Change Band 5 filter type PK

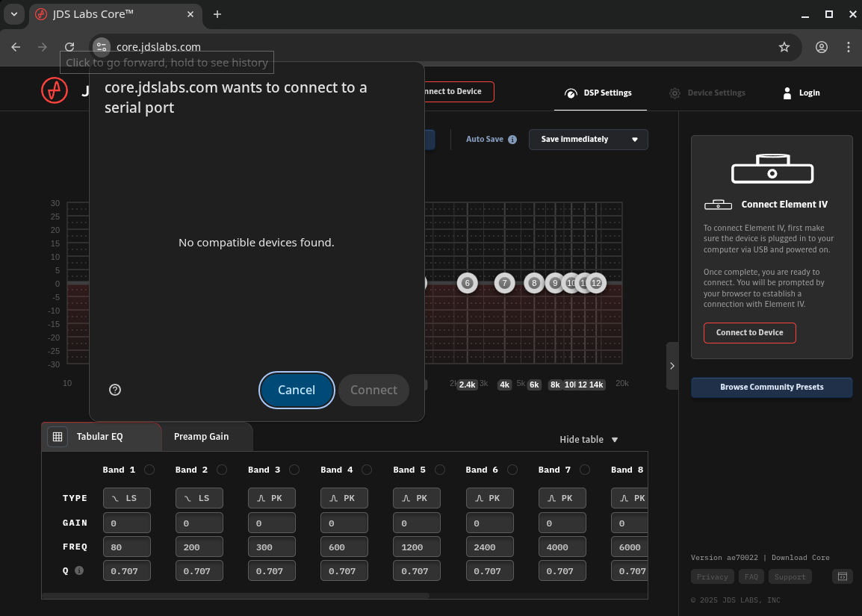click(x=417, y=499)
